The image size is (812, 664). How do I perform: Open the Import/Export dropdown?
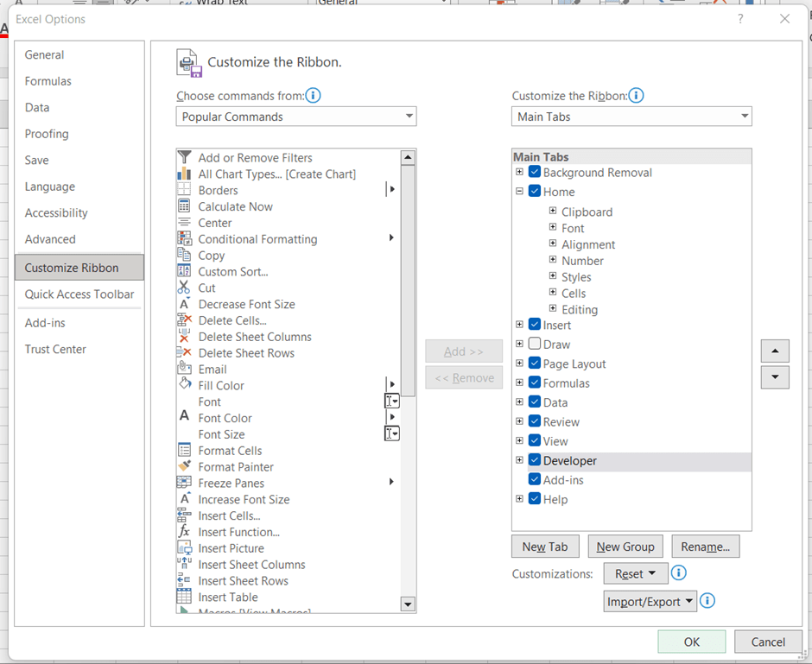pos(650,601)
